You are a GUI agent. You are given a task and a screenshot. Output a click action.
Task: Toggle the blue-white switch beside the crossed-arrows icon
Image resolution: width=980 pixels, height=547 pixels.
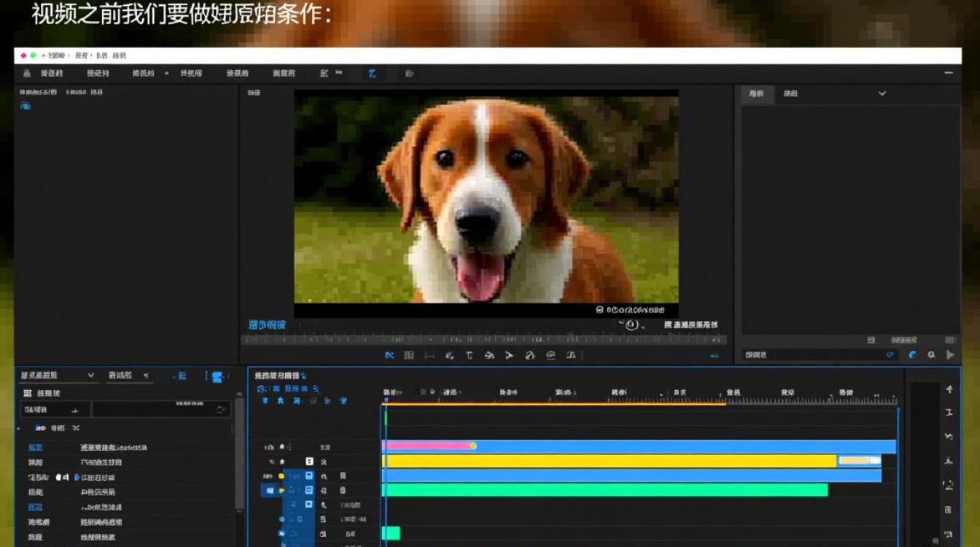coord(39,428)
